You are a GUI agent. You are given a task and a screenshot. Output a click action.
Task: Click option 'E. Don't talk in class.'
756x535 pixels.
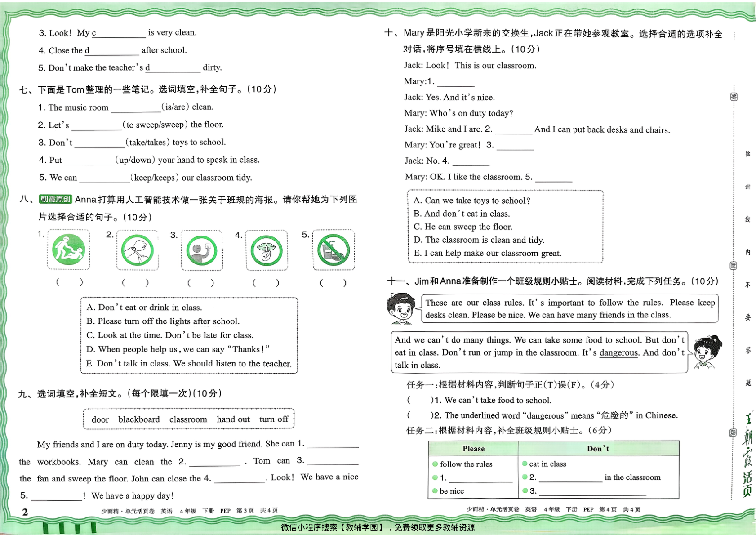189,364
